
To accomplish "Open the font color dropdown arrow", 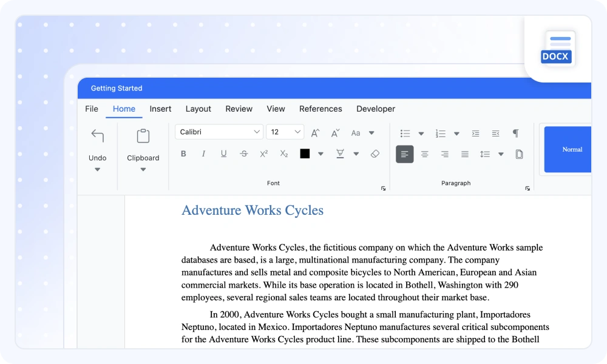I will click(x=320, y=154).
